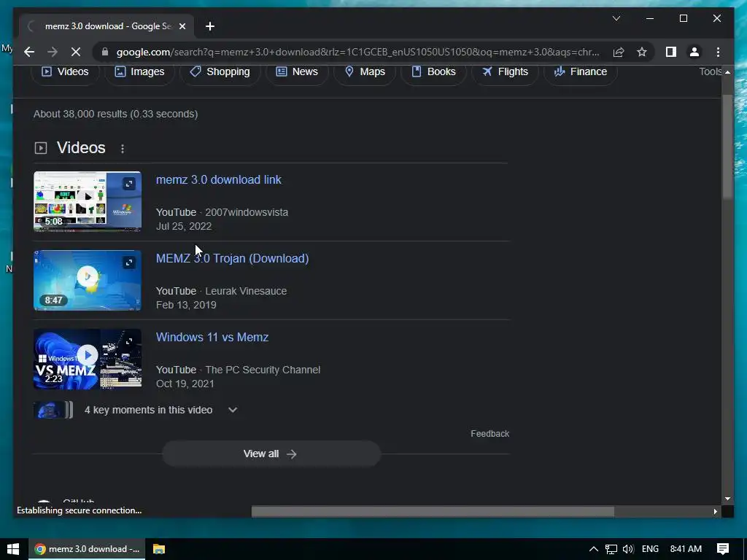Viewport: 747px width, 560px height.
Task: Click right arrow of horizontal scrollbar
Action: click(715, 511)
